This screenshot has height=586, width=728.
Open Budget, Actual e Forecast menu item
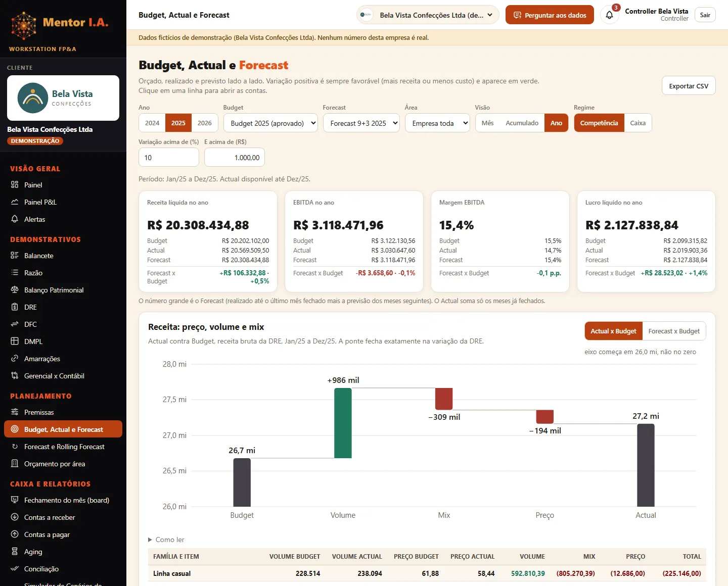tap(63, 429)
